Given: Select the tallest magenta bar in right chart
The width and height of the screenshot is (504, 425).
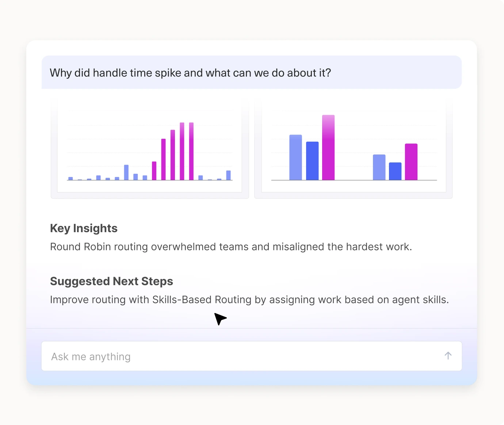Looking at the screenshot, I should point(328,148).
